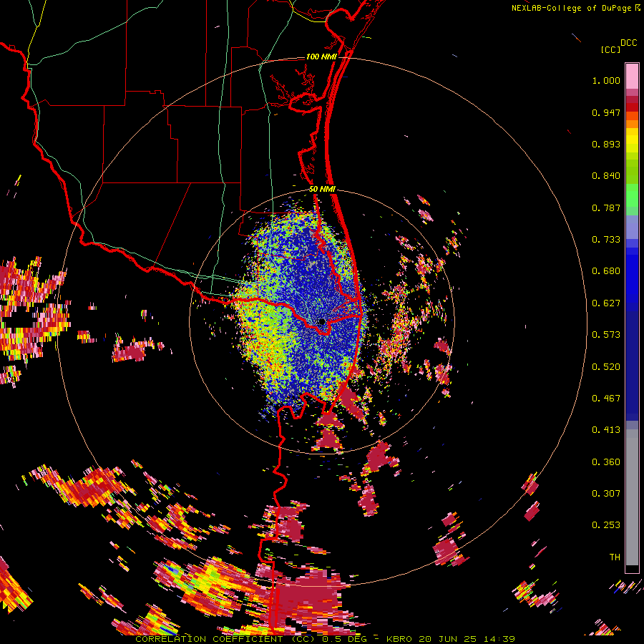Image resolution: width=644 pixels, height=644 pixels.
Task: Click the TH label on the color scale
Action: pos(615,557)
